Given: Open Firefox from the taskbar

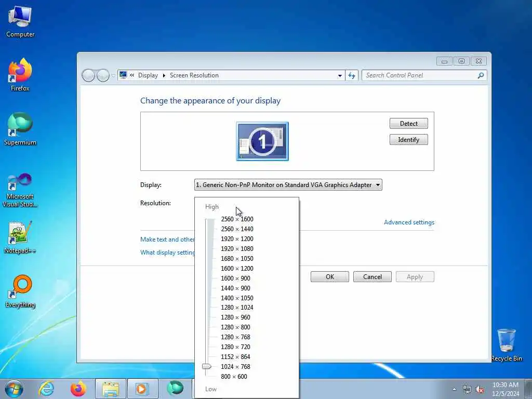Looking at the screenshot, I should [78, 389].
